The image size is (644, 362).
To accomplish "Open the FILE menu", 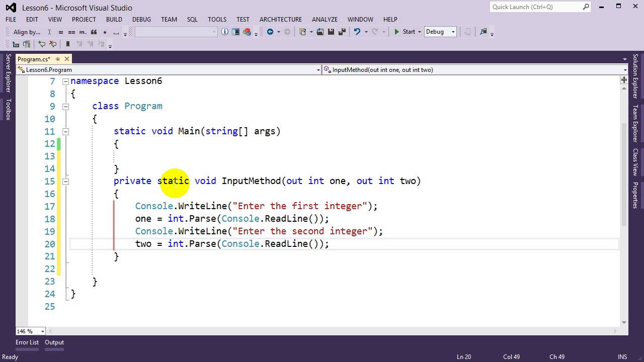I will 11,19.
